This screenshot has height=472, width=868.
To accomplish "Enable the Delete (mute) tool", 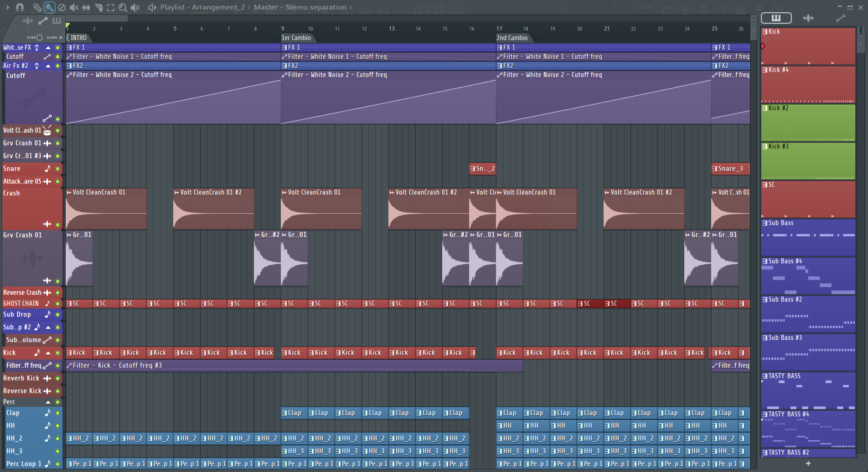I will tap(61, 7).
